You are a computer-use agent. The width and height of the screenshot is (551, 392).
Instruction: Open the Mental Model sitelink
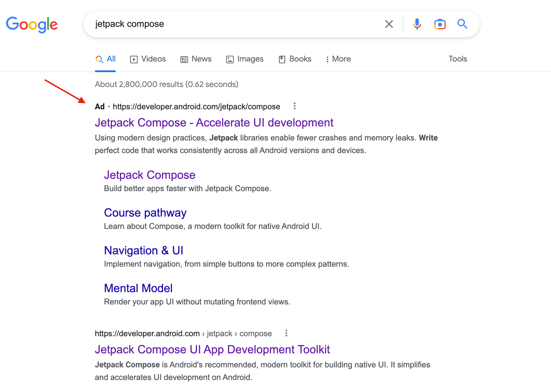[138, 288]
